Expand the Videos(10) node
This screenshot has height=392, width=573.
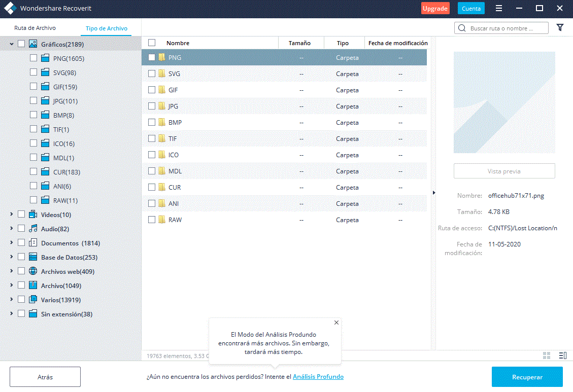click(12, 214)
